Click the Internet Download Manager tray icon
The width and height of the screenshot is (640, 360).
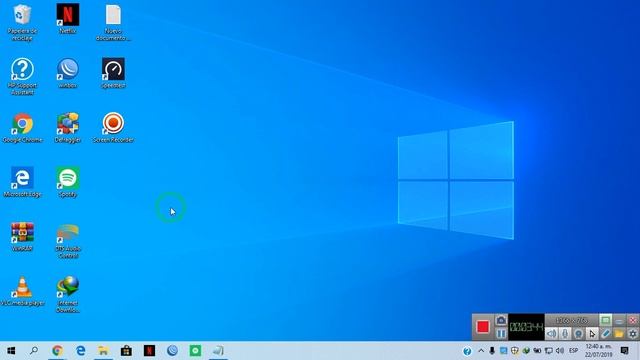click(x=526, y=351)
